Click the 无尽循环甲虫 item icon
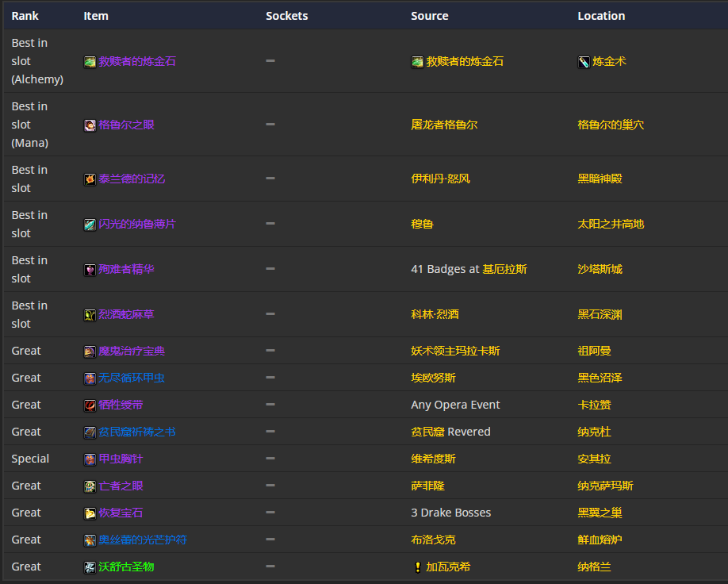Screen dimensions: 728x584 (90, 378)
